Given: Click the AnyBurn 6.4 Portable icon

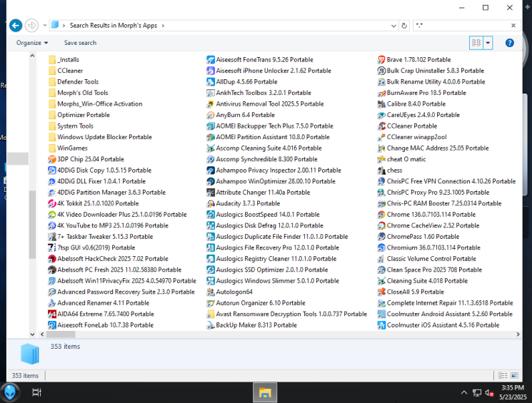Looking at the screenshot, I should point(211,116).
